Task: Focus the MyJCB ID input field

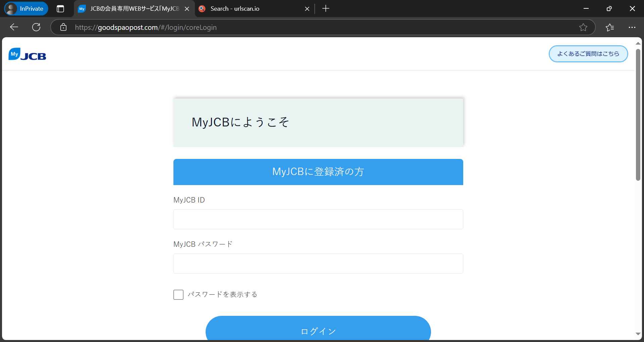Action: point(318,219)
